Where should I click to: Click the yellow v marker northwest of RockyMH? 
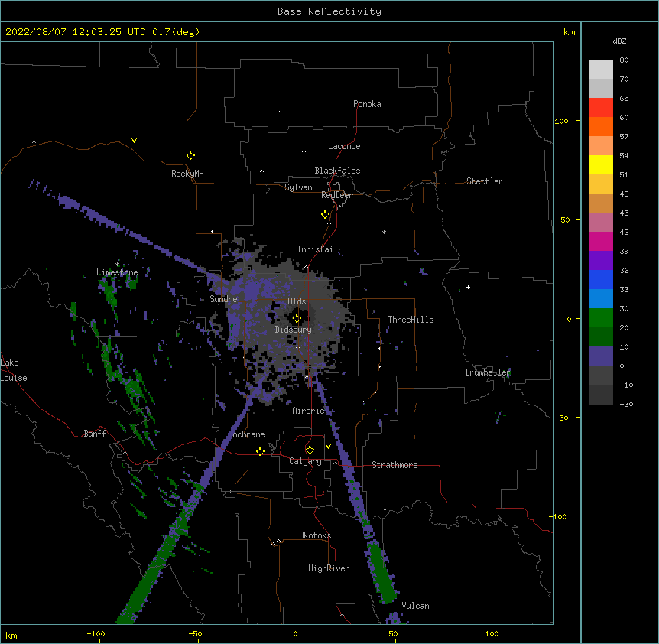[x=134, y=141]
